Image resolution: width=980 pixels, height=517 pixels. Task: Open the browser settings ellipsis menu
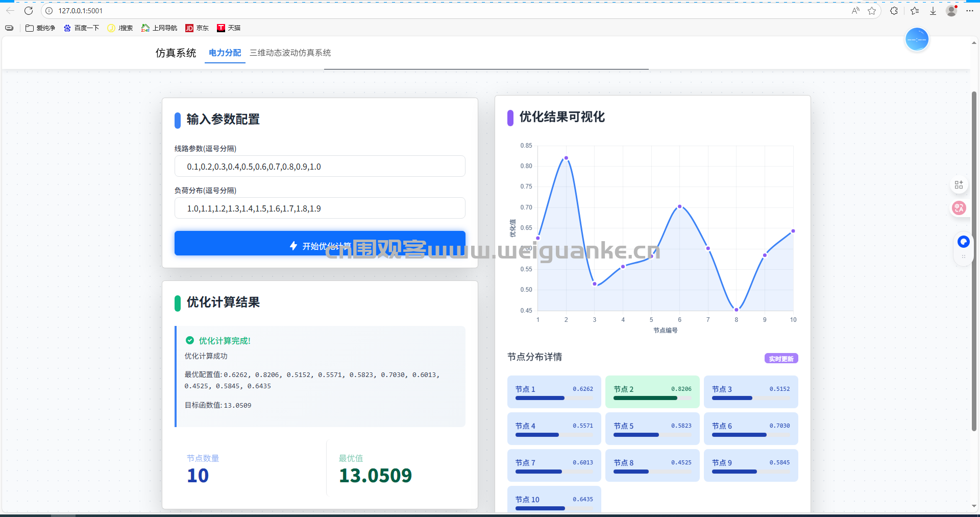click(970, 11)
